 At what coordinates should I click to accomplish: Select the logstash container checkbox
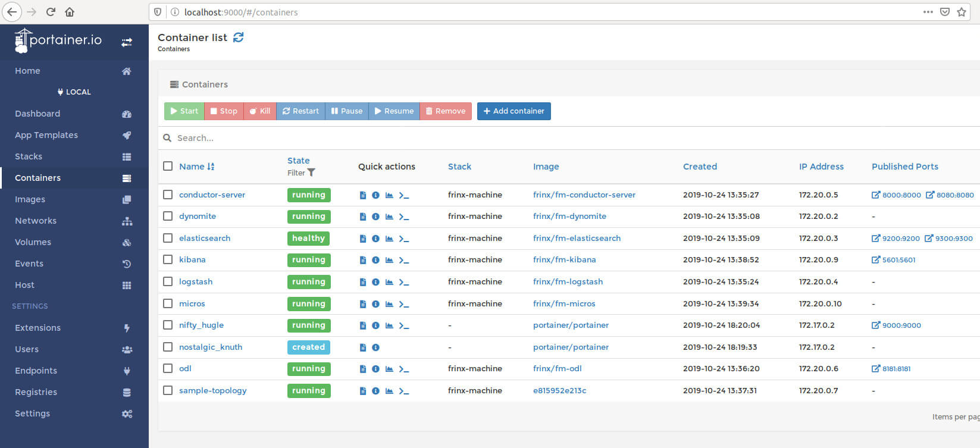pyautogui.click(x=168, y=282)
